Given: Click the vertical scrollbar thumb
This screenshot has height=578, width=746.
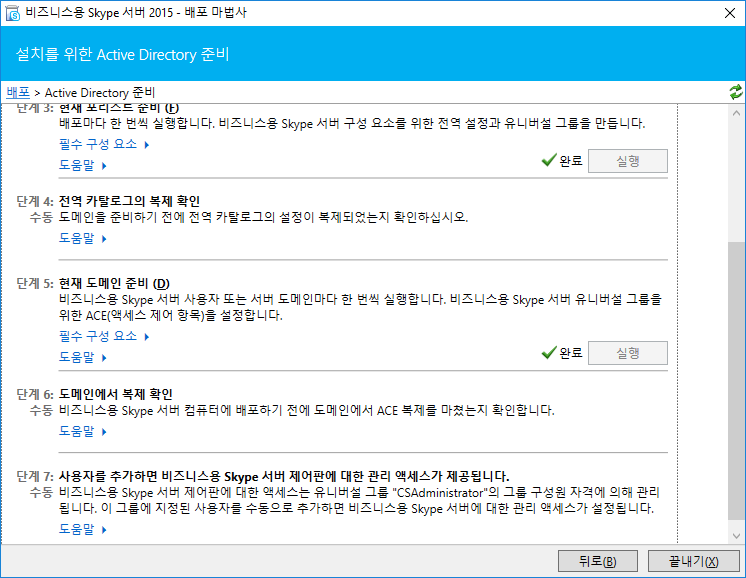Looking at the screenshot, I should 736,381.
